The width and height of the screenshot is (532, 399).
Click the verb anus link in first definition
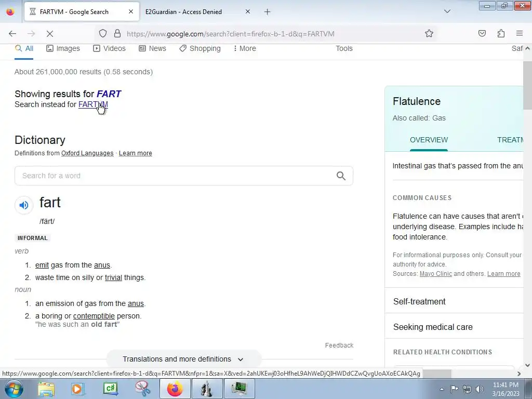point(102,265)
